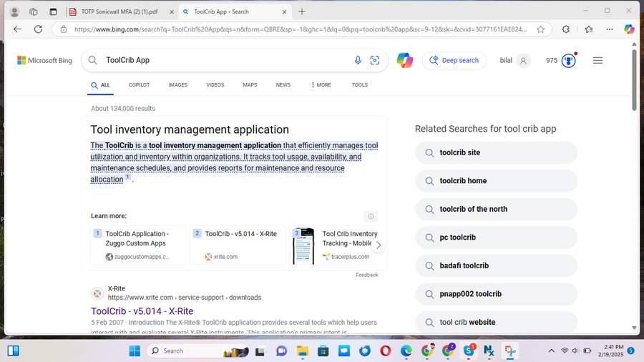644x362 pixels.
Task: Open Microsoft Edge from the taskbar
Action: point(406,351)
